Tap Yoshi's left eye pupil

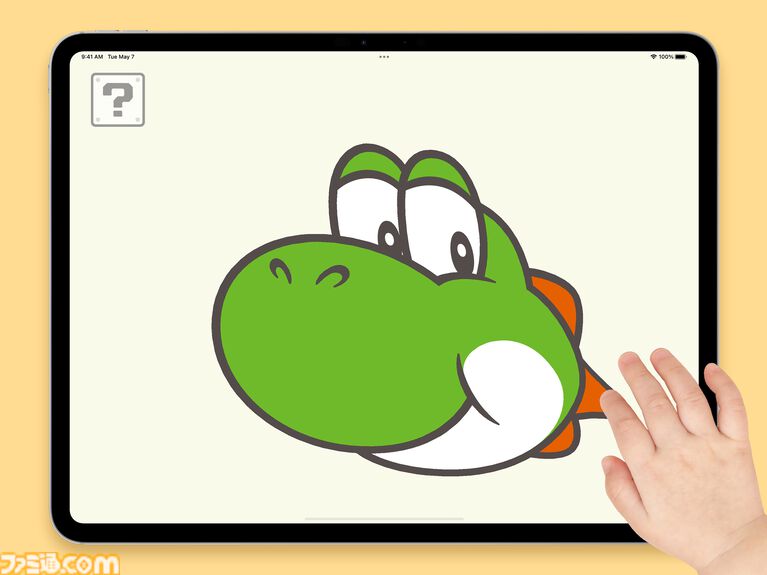(388, 237)
